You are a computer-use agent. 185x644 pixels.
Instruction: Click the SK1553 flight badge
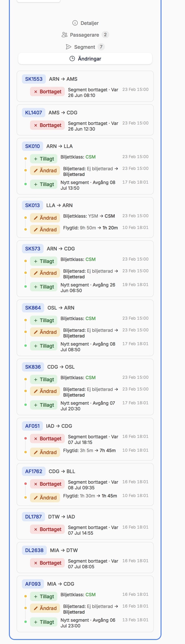(x=34, y=79)
